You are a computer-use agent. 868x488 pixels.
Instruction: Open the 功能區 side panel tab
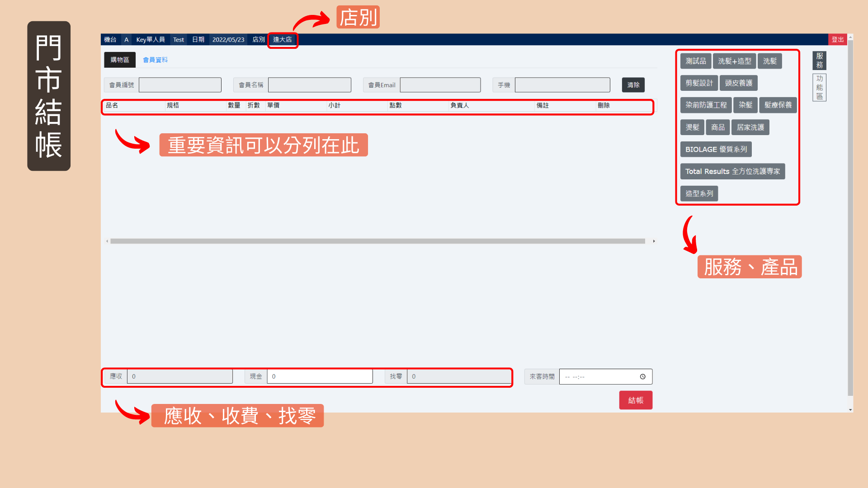point(819,87)
